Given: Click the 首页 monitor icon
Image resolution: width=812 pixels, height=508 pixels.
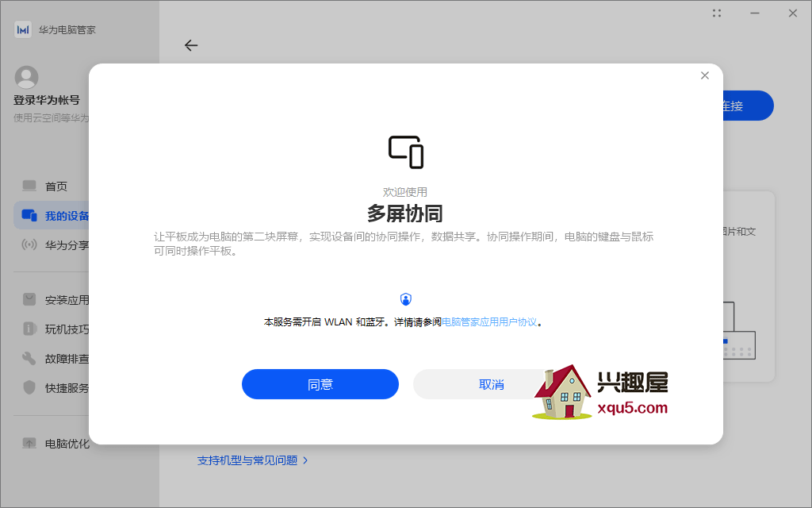Looking at the screenshot, I should [29, 186].
